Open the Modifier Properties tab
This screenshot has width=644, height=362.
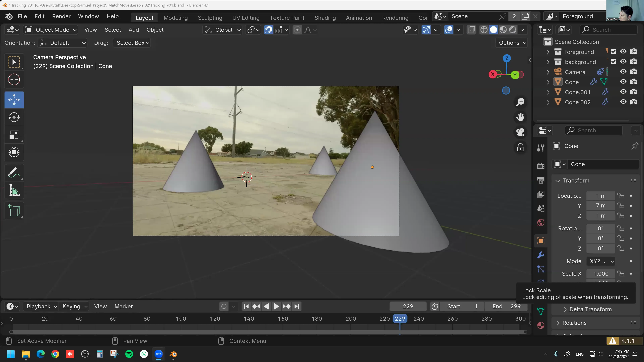[x=541, y=255]
